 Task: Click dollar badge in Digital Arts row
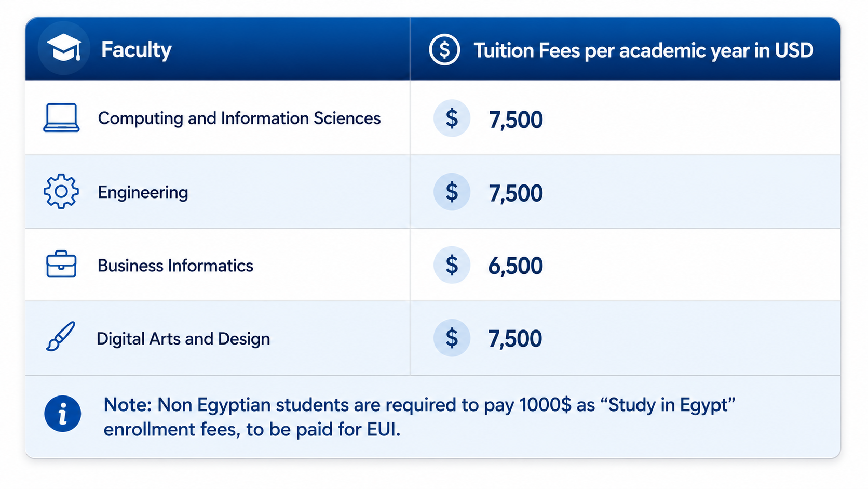(452, 338)
